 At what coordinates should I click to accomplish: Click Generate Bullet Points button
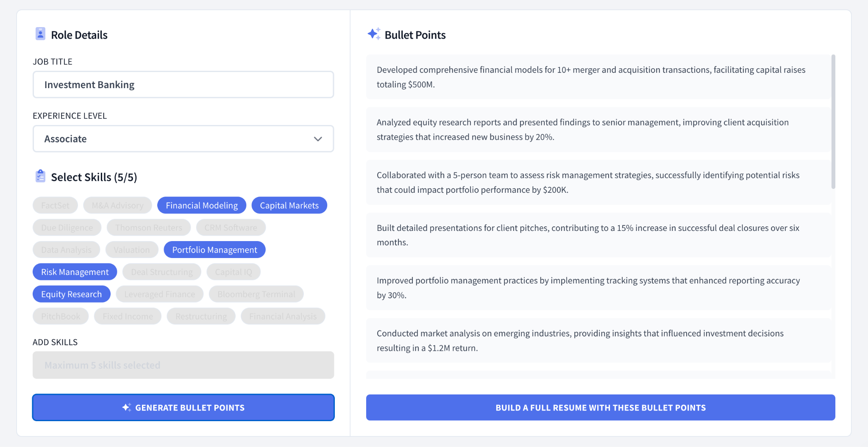(183, 408)
